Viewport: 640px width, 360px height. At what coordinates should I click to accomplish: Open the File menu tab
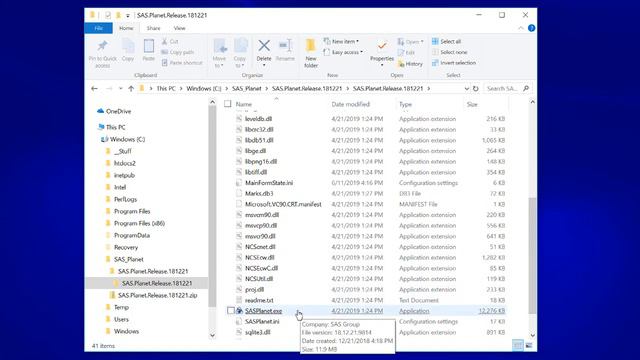point(98,28)
